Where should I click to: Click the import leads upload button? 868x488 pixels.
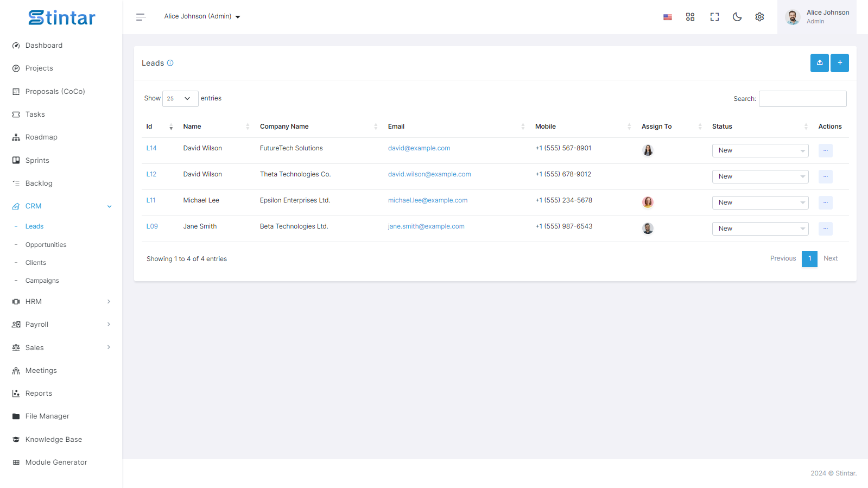[x=820, y=63]
